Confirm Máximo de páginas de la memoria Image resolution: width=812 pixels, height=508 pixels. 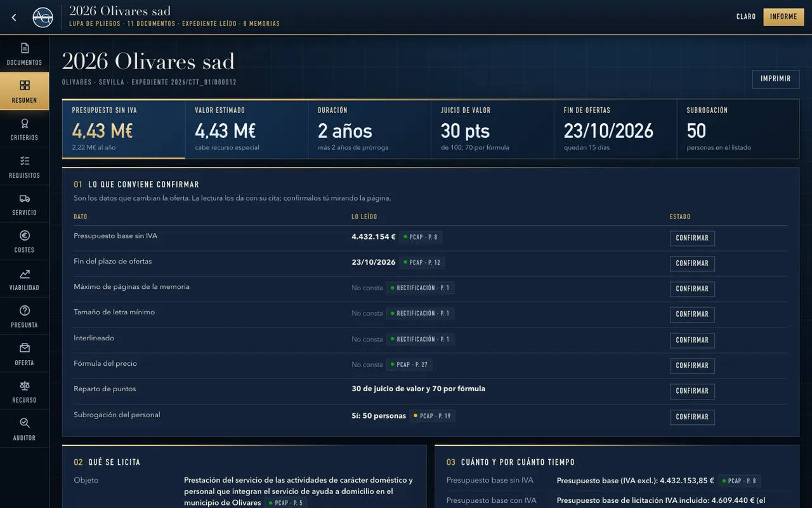(x=692, y=289)
